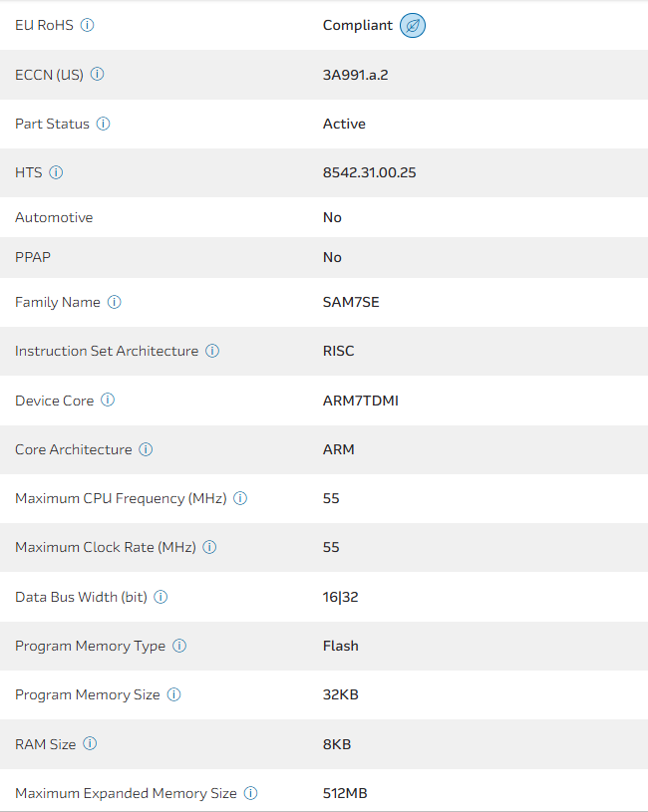Select the ARM7TDMI device core value
The height and width of the screenshot is (812, 648).
pos(360,401)
